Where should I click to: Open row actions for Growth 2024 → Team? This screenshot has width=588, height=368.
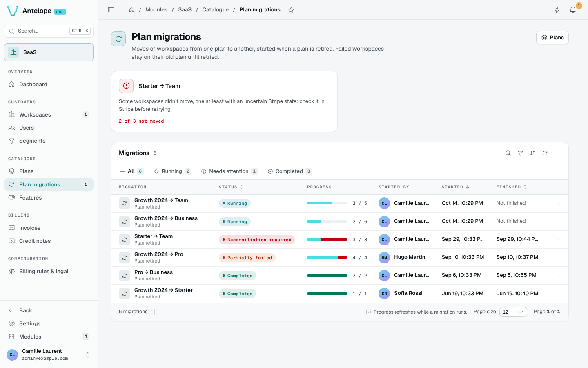[559, 203]
